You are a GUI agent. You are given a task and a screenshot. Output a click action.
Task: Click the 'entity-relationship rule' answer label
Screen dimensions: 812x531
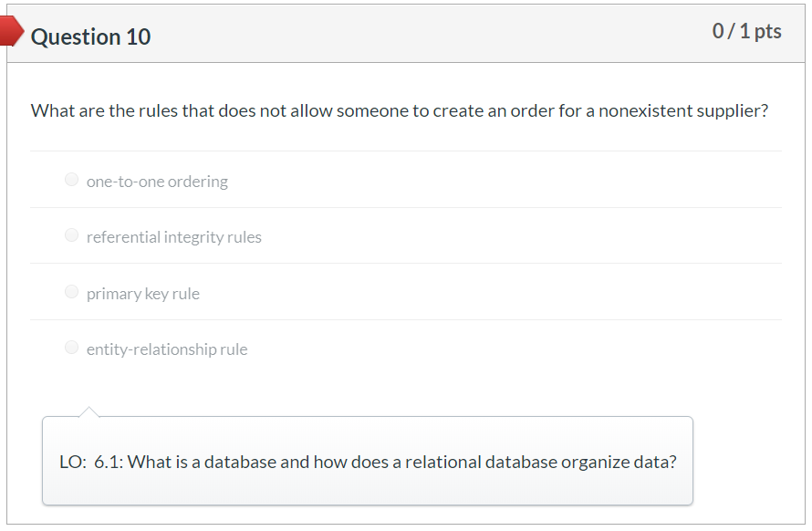167,349
